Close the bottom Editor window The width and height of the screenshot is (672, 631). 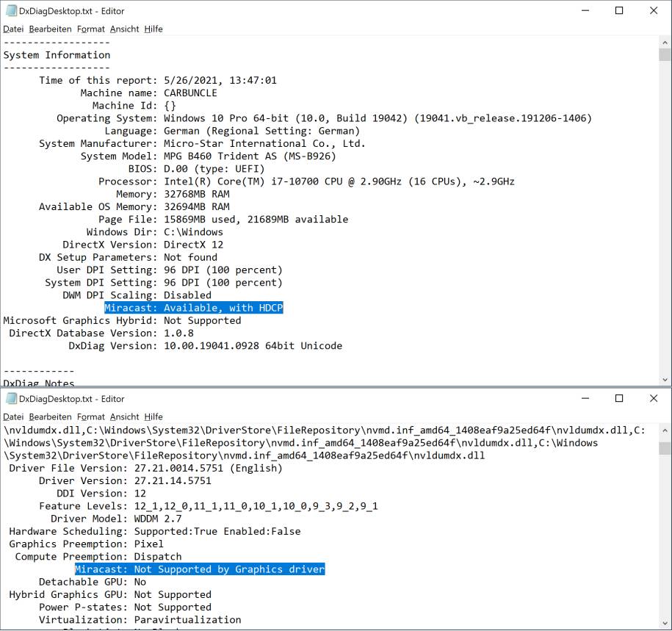point(654,399)
